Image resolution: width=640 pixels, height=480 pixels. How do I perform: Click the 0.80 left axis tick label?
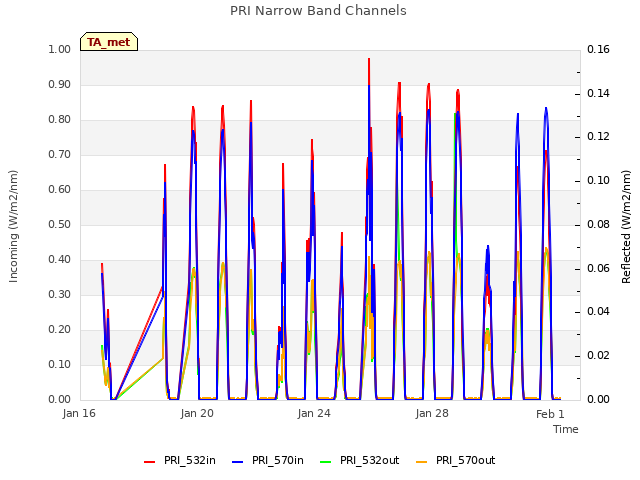click(60, 120)
